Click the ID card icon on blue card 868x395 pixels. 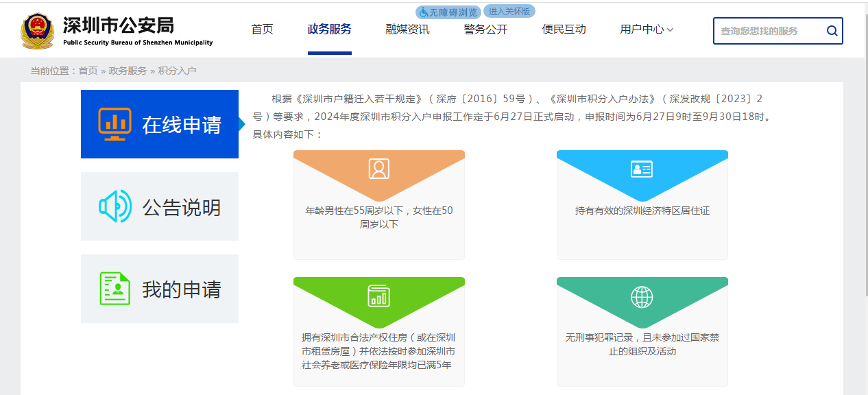click(642, 169)
